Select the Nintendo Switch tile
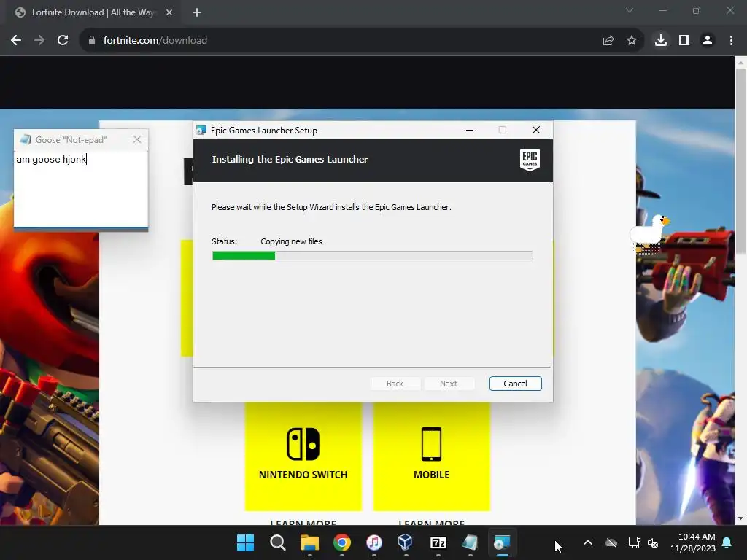This screenshot has height=560, width=747. [x=303, y=456]
